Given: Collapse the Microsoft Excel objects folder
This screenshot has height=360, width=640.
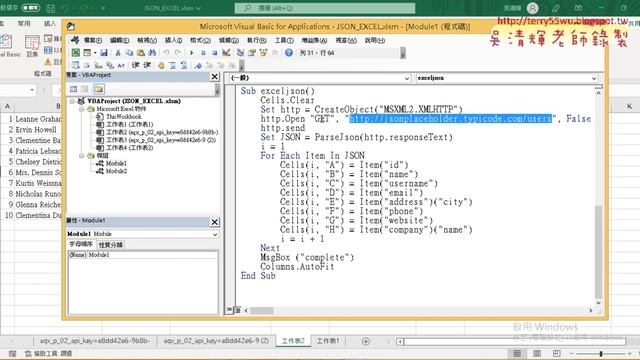Looking at the screenshot, I should 81,109.
